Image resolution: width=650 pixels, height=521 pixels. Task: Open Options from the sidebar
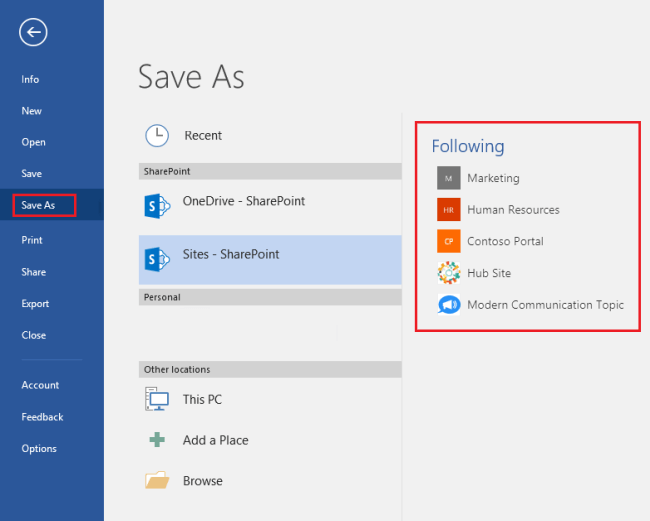[39, 449]
